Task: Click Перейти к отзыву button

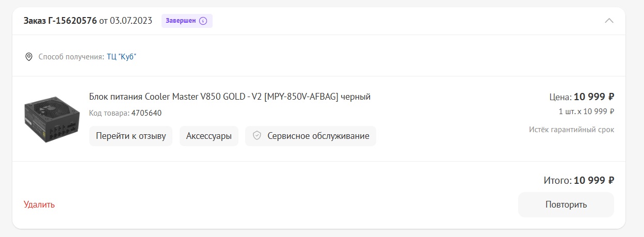Action: click(x=131, y=136)
